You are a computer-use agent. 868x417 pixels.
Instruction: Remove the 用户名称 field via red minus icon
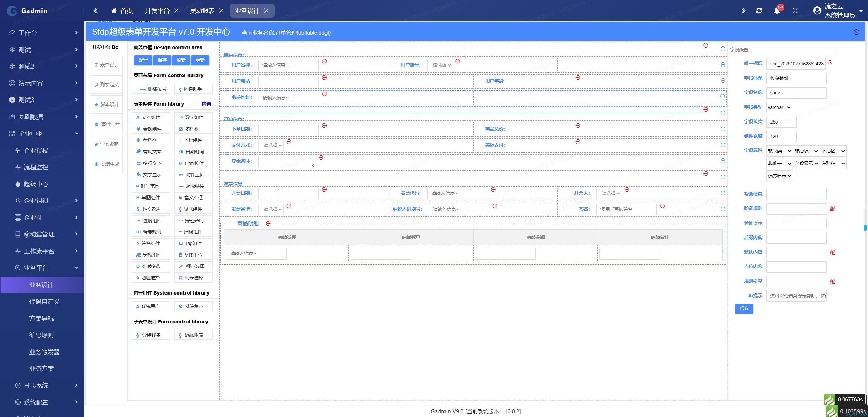point(324,61)
